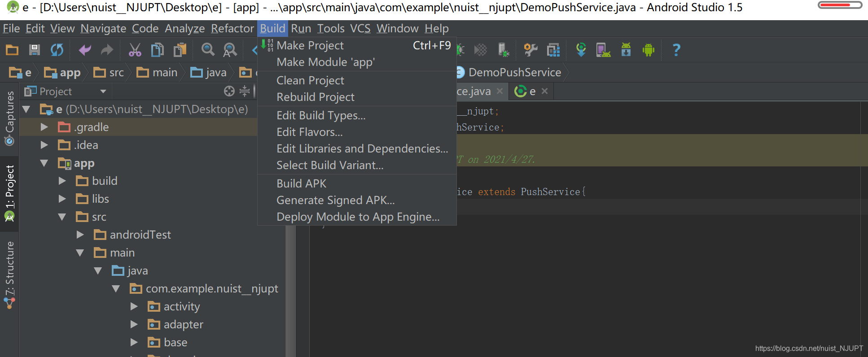Click the Paste clipboard icon

pos(180,50)
